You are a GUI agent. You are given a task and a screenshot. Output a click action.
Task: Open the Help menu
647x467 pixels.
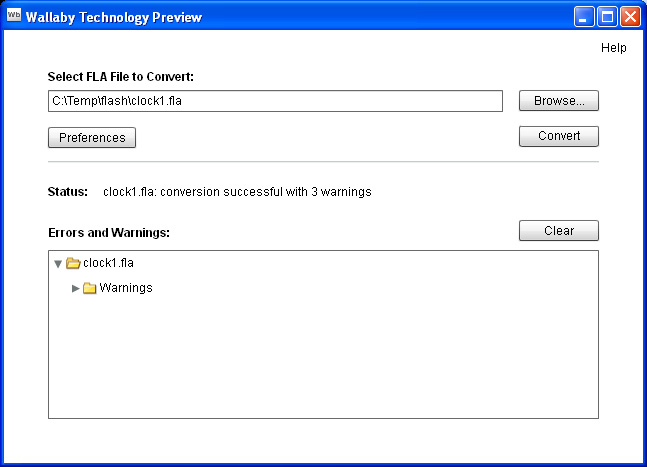613,48
